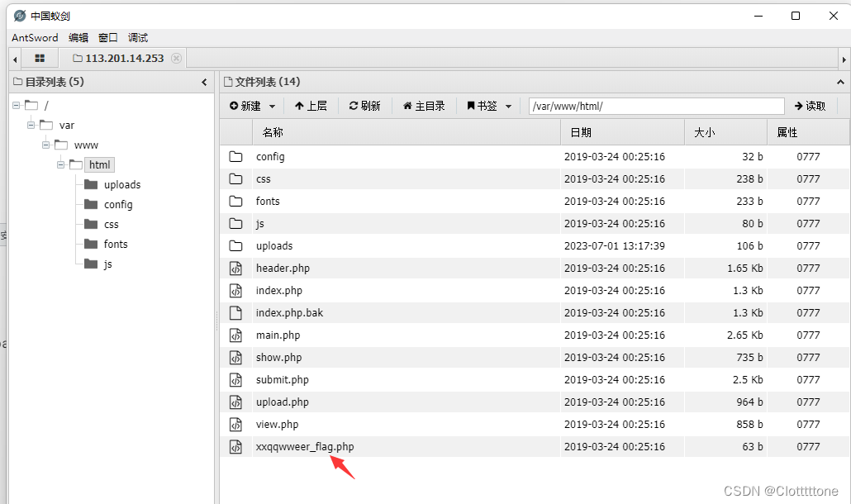851x504 pixels.
Task: Open the 调试 debug menu
Action: pyautogui.click(x=137, y=37)
